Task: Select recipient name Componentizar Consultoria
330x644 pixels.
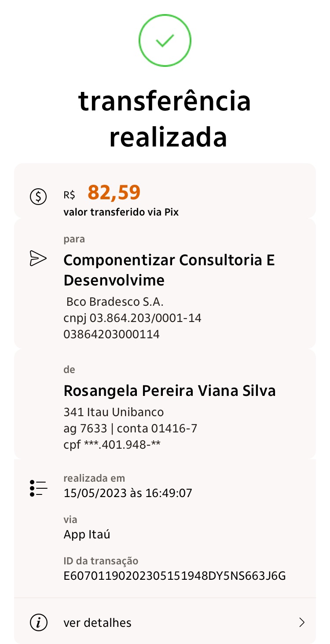Action: coord(169,270)
